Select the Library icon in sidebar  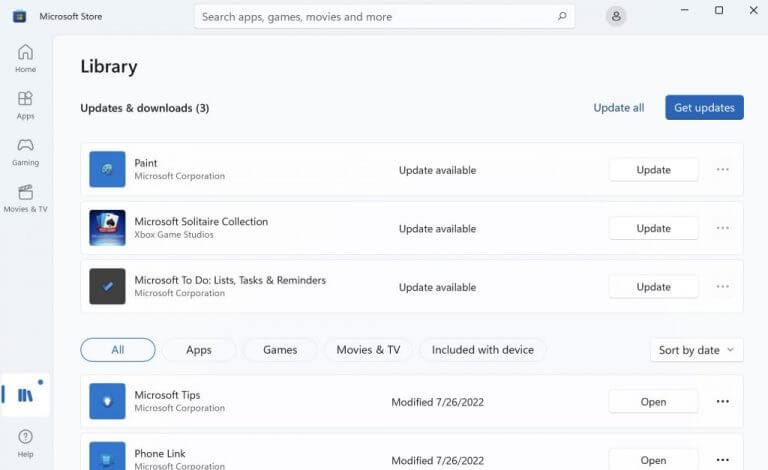click(x=26, y=395)
